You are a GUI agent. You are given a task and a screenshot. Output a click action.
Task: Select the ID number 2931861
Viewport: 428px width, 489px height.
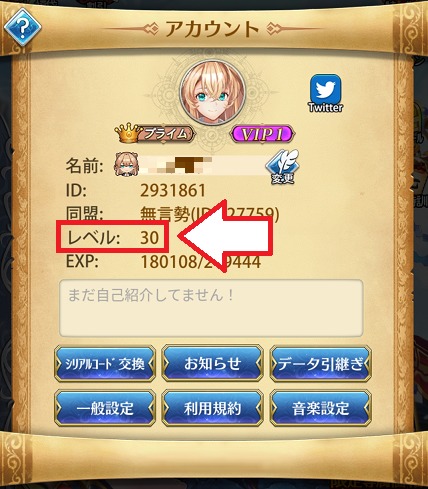[x=173, y=191]
